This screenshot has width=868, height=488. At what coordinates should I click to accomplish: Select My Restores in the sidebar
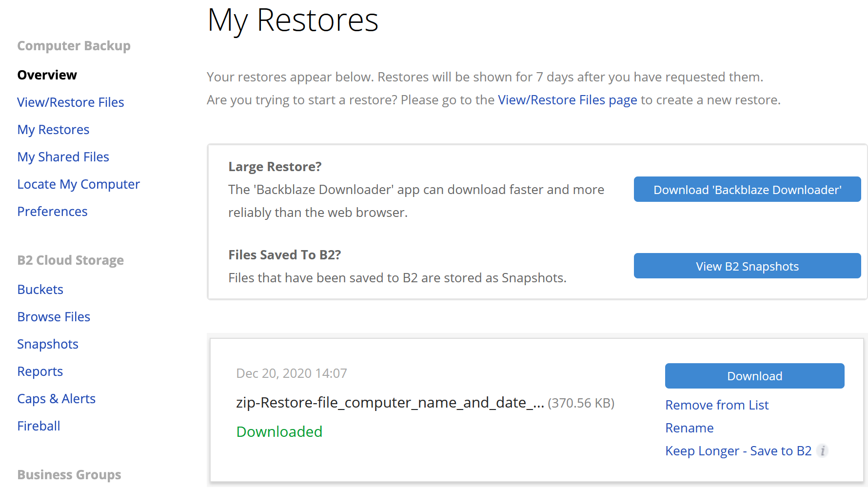pyautogui.click(x=53, y=130)
